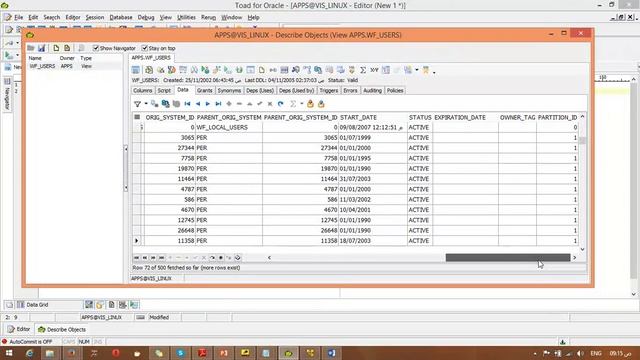Open Internet Explorer from the taskbar
The image size is (640, 360).
[x=29, y=353]
